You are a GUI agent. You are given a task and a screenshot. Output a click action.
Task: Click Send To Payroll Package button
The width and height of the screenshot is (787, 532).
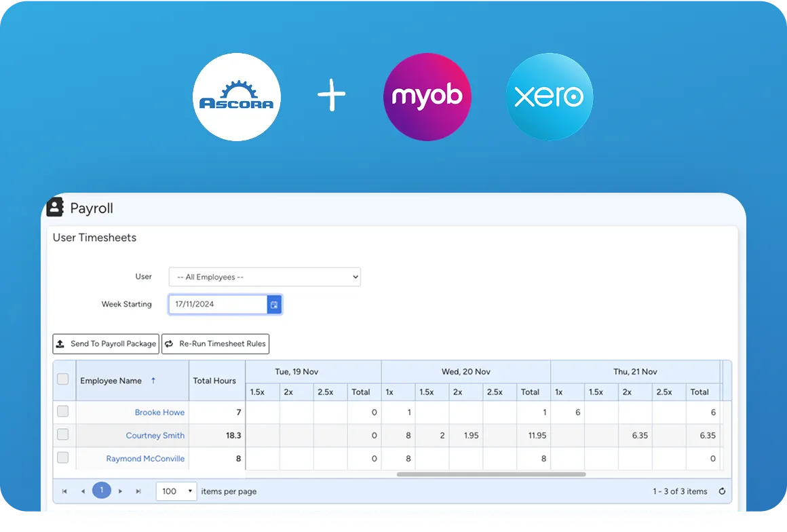[x=106, y=344]
